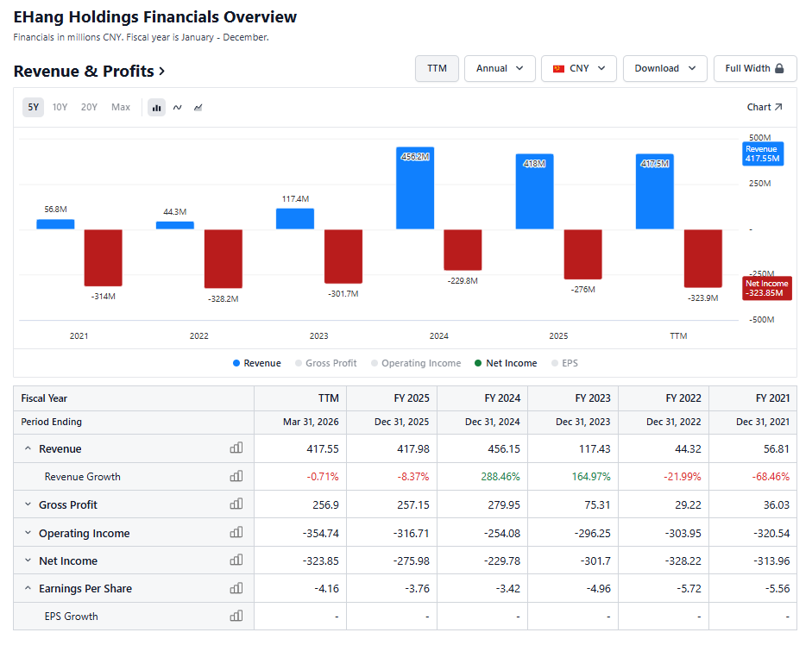Screen dimensions: 812x645
Task: Click the -68.46% revenue growth value
Action: point(771,476)
